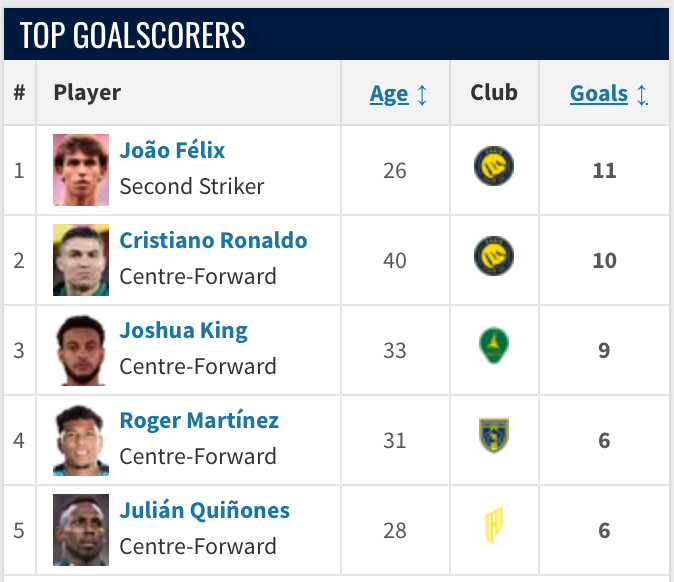This screenshot has height=582, width=674.
Task: Click Joshua King's green club crest
Action: (x=494, y=348)
